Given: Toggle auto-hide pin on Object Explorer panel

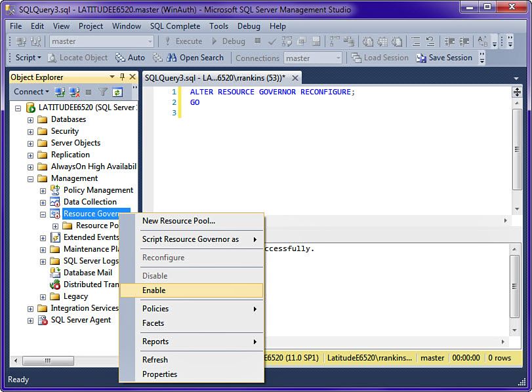Looking at the screenshot, I should [x=122, y=77].
